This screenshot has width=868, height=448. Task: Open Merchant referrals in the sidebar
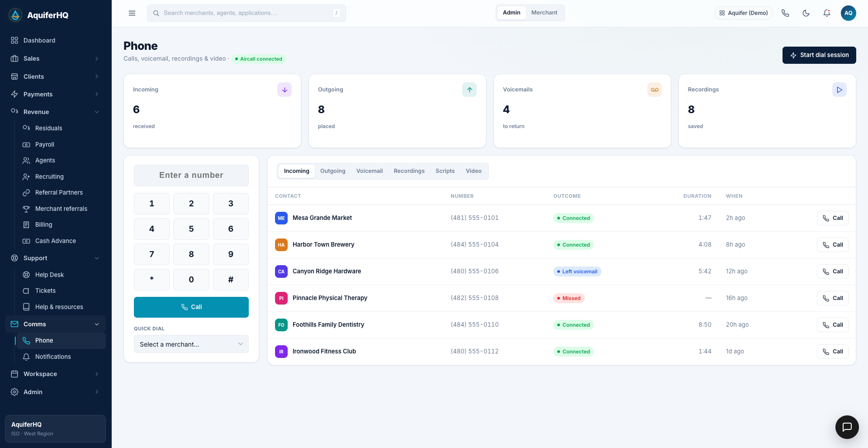61,209
